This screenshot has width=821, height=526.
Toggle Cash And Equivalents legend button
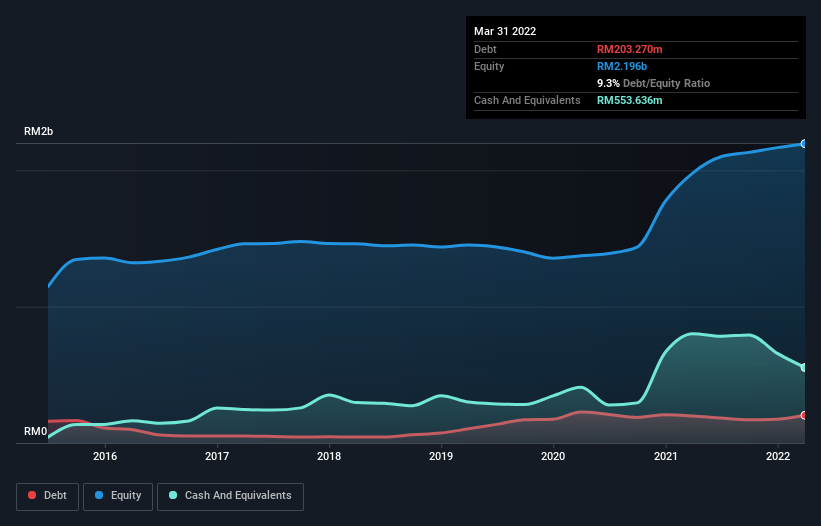pos(230,496)
